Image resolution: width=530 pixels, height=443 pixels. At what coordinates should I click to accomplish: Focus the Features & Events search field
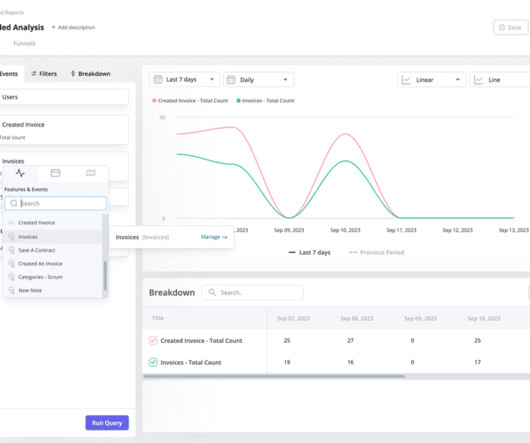[x=55, y=203]
